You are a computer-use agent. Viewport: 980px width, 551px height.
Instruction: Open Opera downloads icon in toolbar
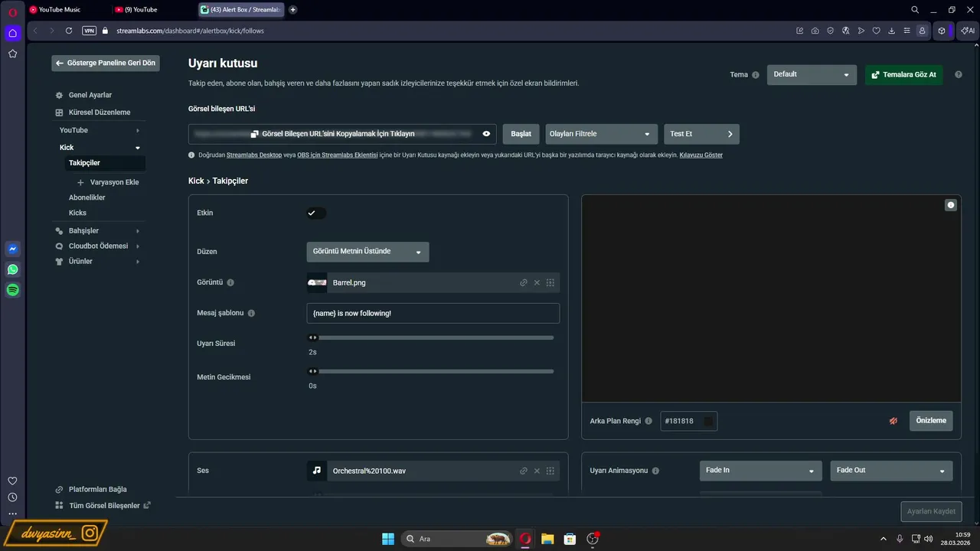[x=891, y=31]
